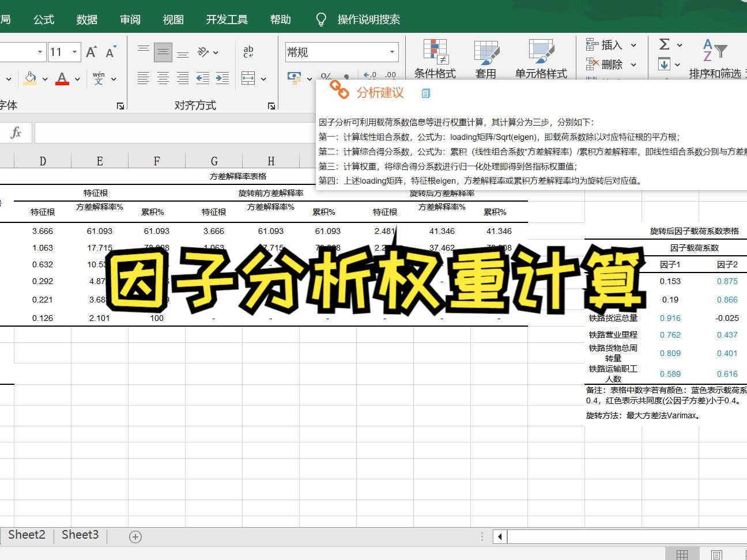Open the 对齐方式 group dialog launcher

click(x=271, y=106)
